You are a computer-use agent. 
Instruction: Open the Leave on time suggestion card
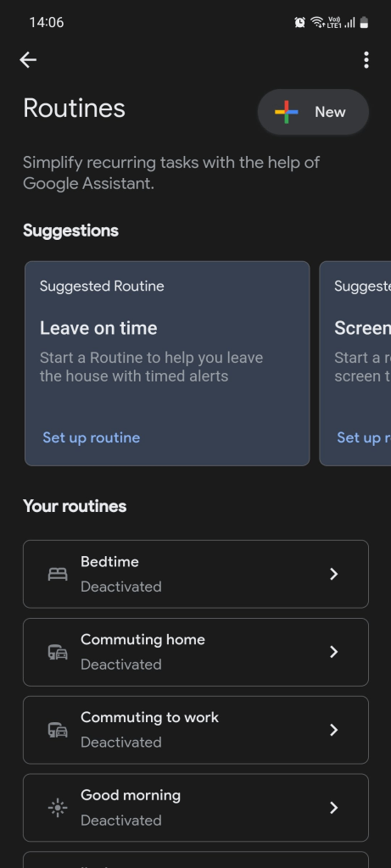pos(167,363)
